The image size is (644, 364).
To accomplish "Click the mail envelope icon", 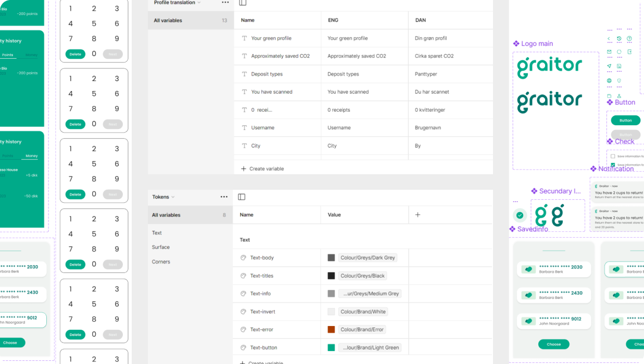I will [x=609, y=52].
